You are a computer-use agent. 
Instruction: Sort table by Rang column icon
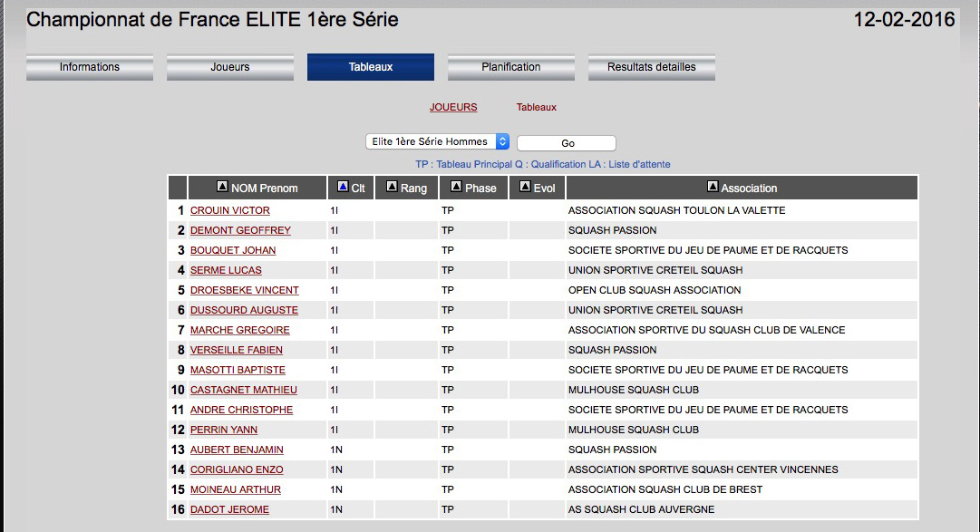click(x=392, y=188)
